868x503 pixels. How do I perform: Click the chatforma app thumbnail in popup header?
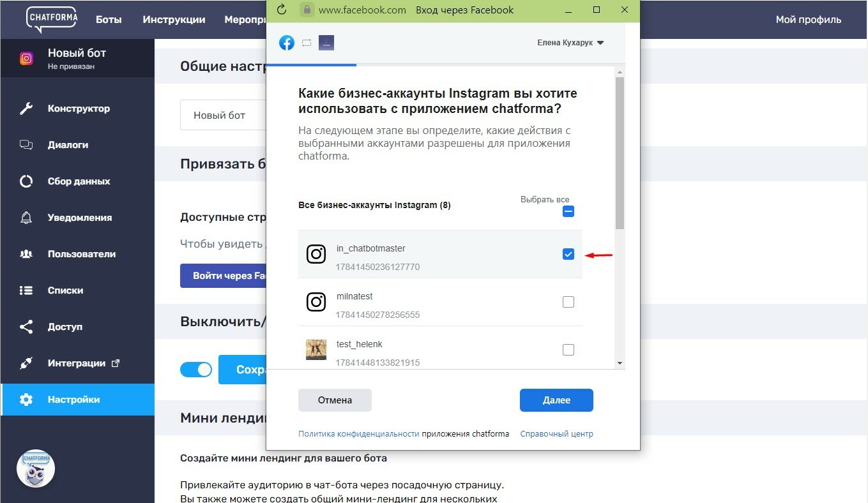(x=326, y=43)
